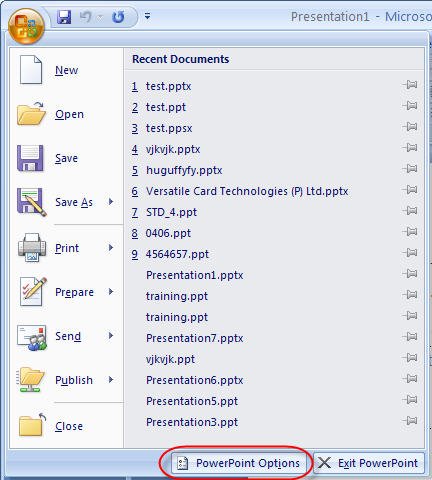Open the Customize Quick Access Toolbar dropdown

[147, 16]
